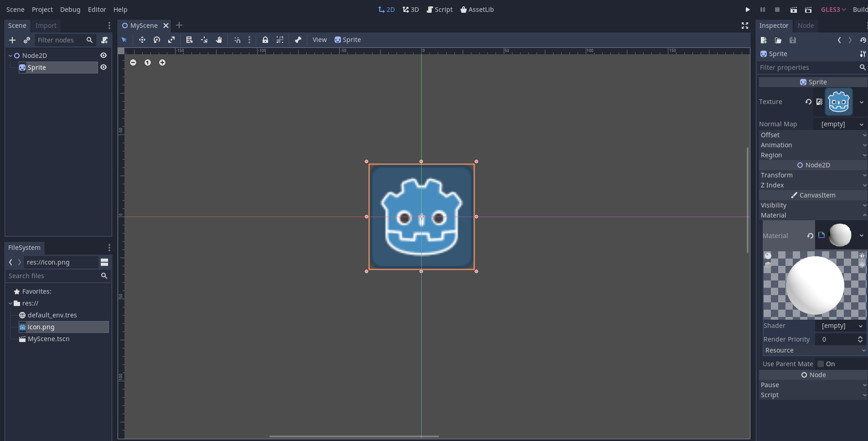Image resolution: width=868 pixels, height=441 pixels.
Task: Open the Project menu
Action: pos(42,9)
